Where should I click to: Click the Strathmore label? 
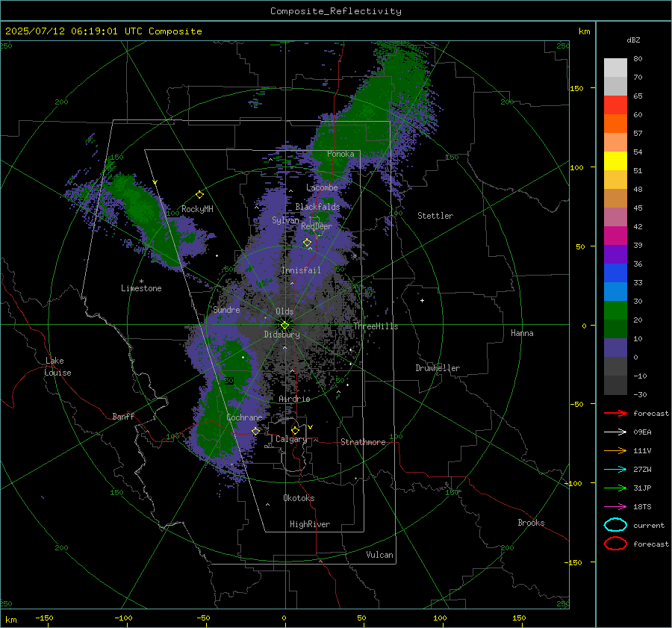[x=363, y=442]
